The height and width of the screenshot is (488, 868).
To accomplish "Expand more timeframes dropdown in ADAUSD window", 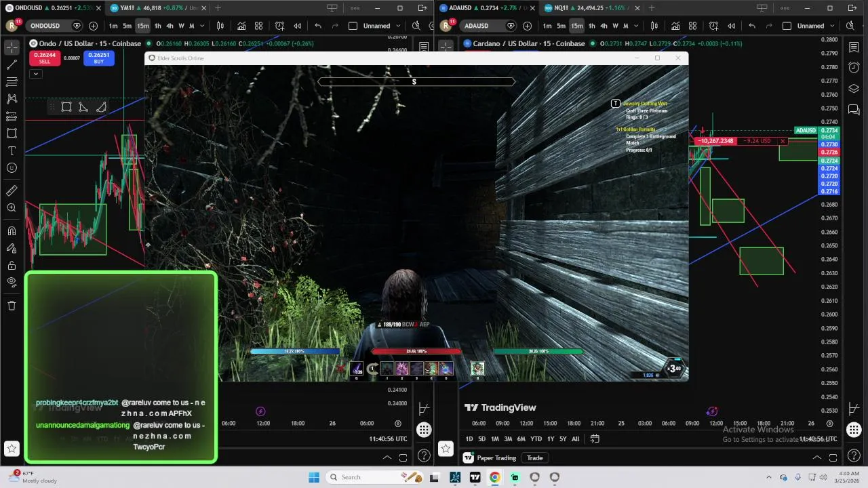I will click(x=637, y=26).
